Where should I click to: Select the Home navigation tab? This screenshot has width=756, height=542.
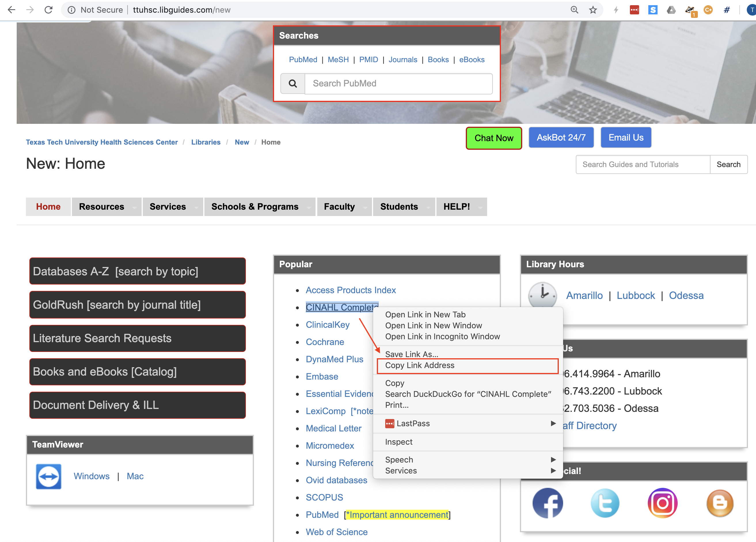click(48, 207)
